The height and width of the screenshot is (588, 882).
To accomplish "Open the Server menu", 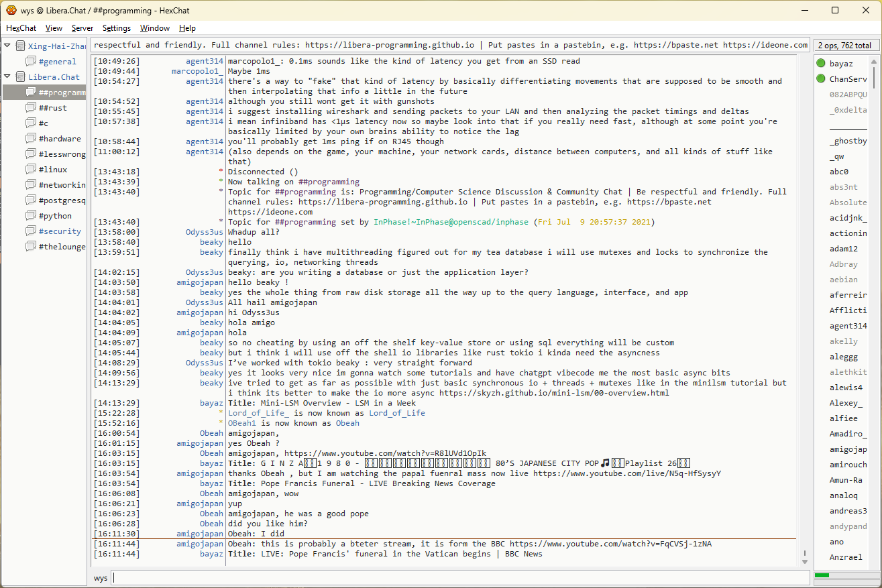I will pyautogui.click(x=82, y=28).
